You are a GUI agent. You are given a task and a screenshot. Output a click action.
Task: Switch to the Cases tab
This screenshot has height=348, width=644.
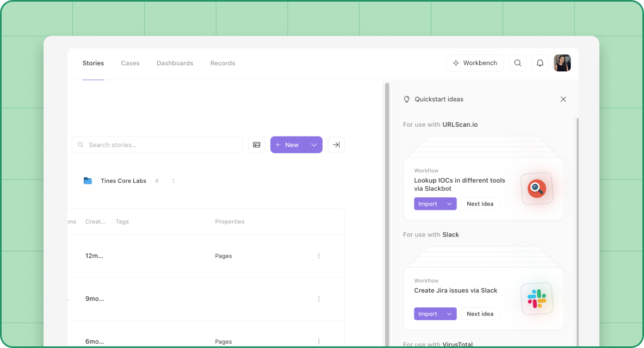(x=130, y=63)
